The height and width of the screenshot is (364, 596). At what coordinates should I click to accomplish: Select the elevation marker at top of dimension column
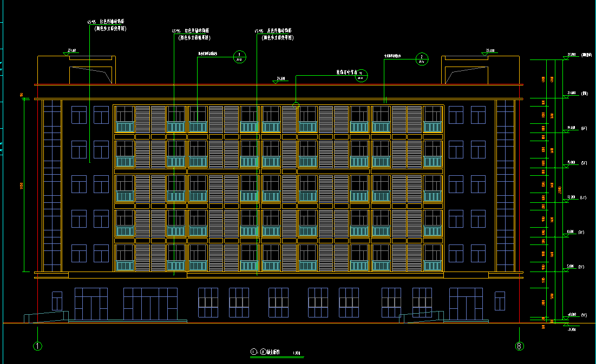[x=566, y=58]
